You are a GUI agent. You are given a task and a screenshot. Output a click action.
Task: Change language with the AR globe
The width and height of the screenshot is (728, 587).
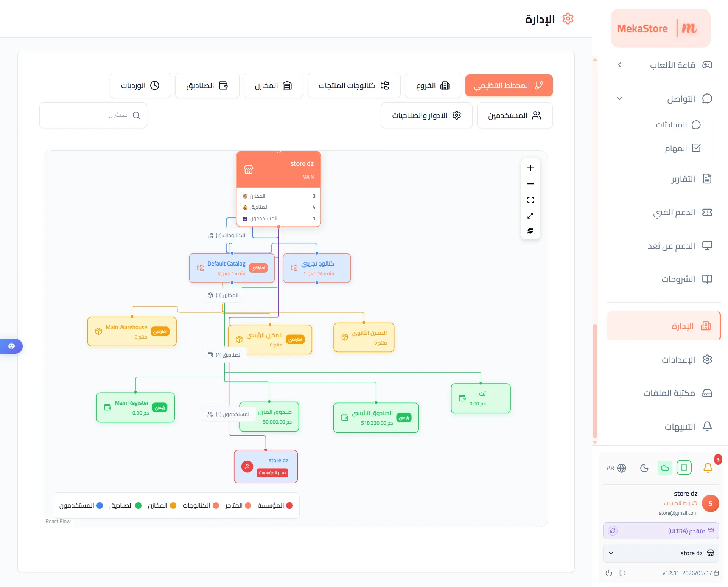[x=616, y=468]
